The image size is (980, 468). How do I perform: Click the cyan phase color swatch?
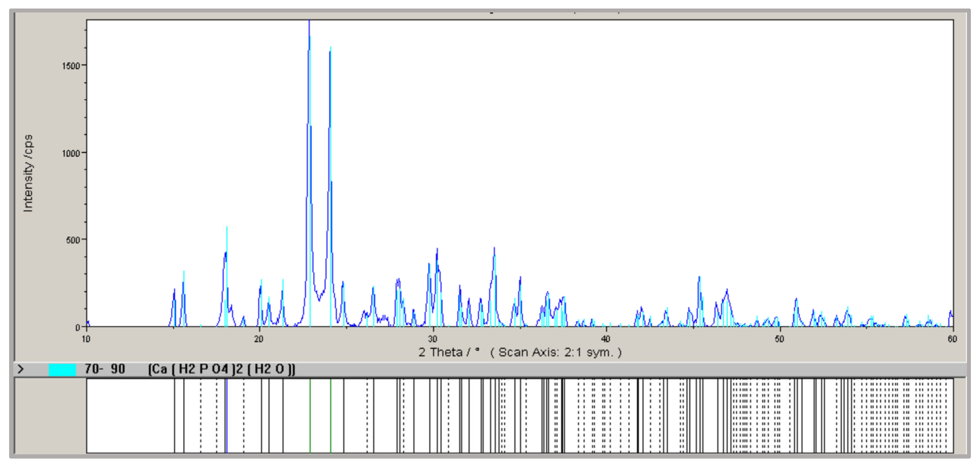click(63, 370)
